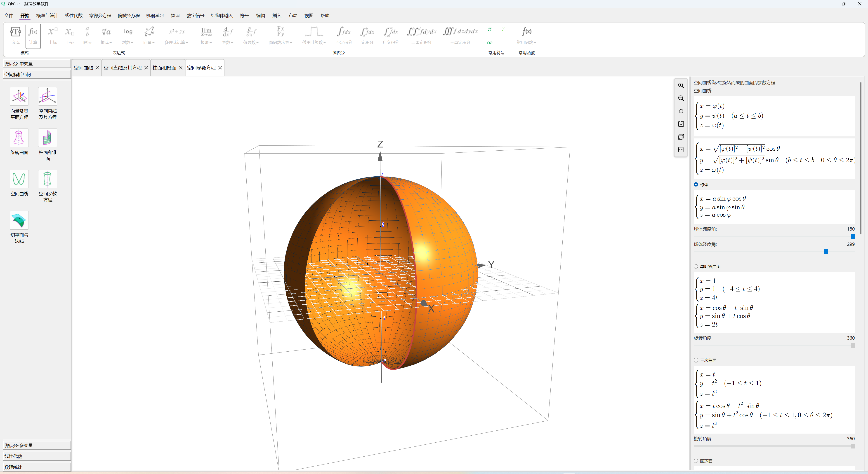868x474 pixels.
Task: Open the 线性代数 menu
Action: pyautogui.click(x=73, y=16)
